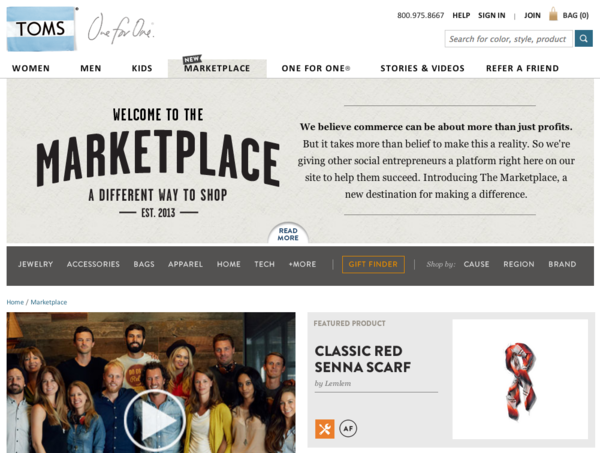600x453 pixels.
Task: Focus the product search field
Action: (509, 39)
